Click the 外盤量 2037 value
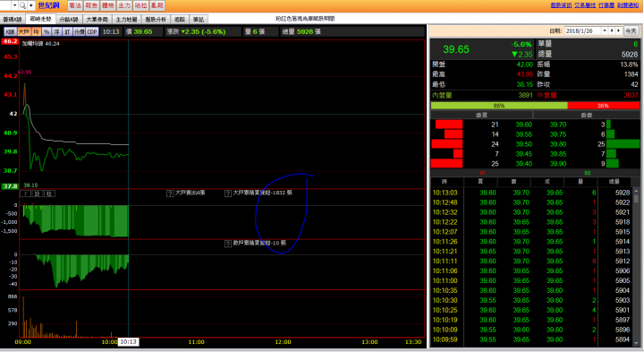The image size is (644, 352). (x=631, y=95)
